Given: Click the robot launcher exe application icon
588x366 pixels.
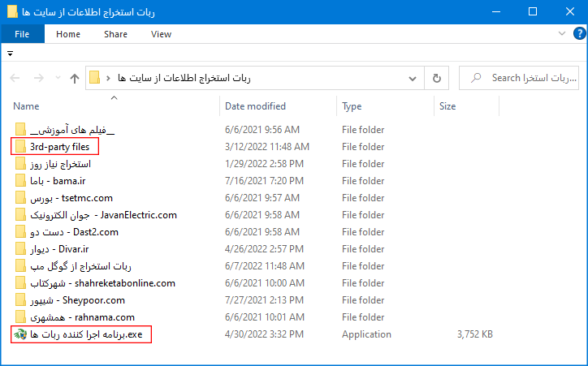Looking at the screenshot, I should (x=20, y=334).
